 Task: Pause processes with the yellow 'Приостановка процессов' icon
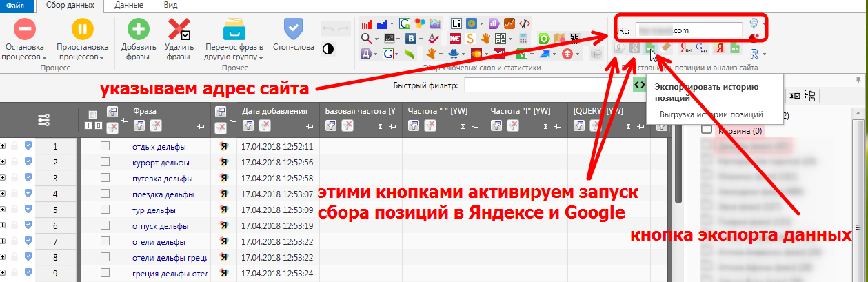coord(83,30)
